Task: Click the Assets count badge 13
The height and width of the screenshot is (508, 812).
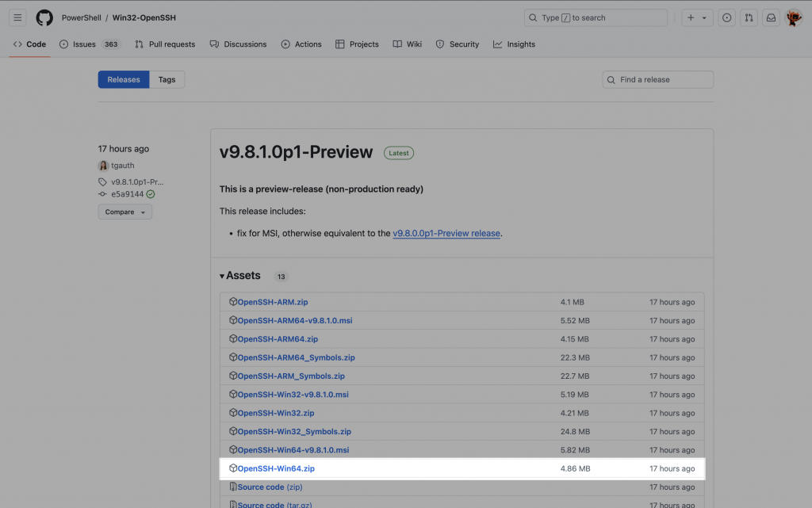Action: 281,277
